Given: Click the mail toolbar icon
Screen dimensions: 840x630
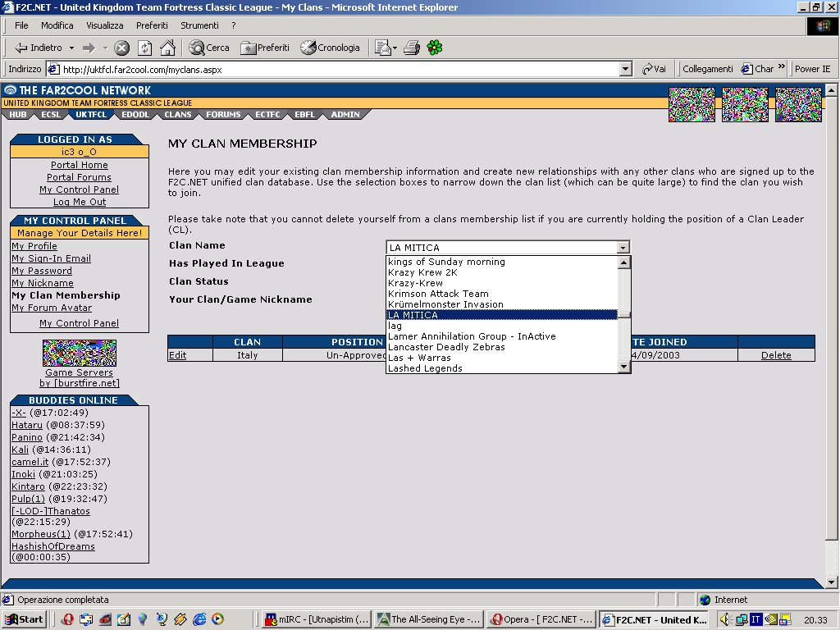Looking at the screenshot, I should click(x=383, y=48).
